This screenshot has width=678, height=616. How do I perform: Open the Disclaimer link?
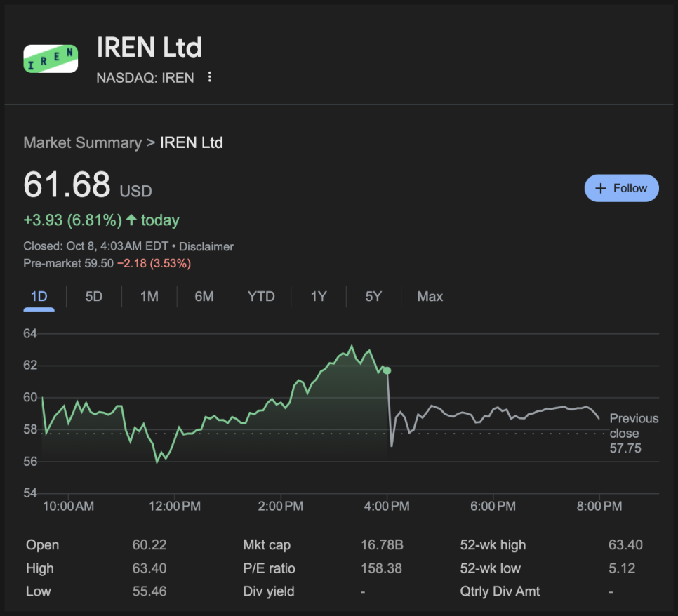coord(206,246)
